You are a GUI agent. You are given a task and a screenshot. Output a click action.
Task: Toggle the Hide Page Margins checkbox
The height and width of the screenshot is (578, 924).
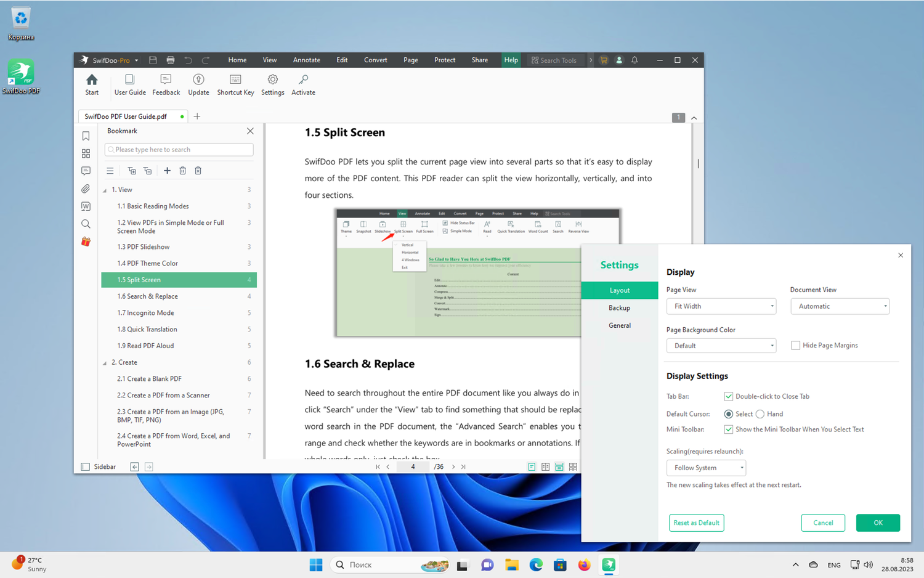point(795,346)
